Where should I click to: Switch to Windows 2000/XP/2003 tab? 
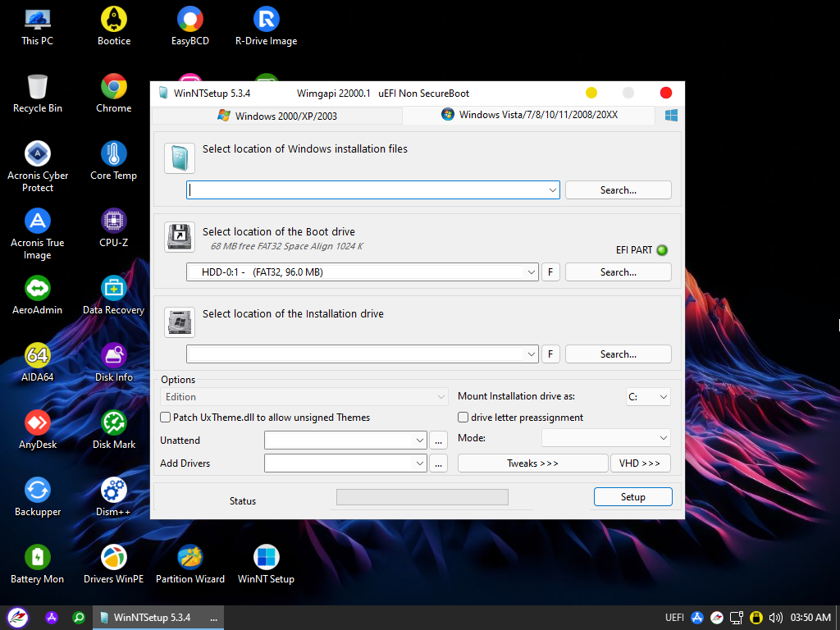[x=277, y=116]
